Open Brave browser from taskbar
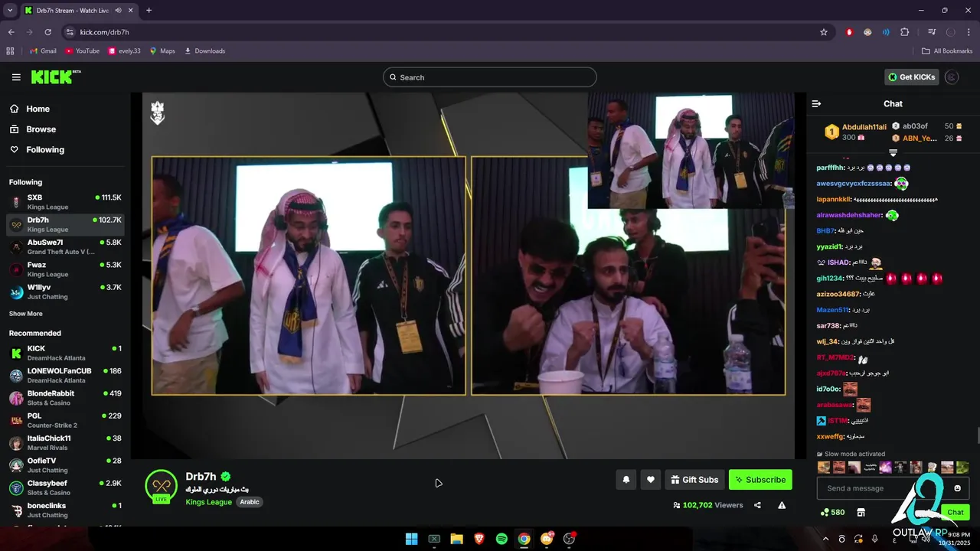This screenshot has width=980, height=551. click(x=479, y=539)
